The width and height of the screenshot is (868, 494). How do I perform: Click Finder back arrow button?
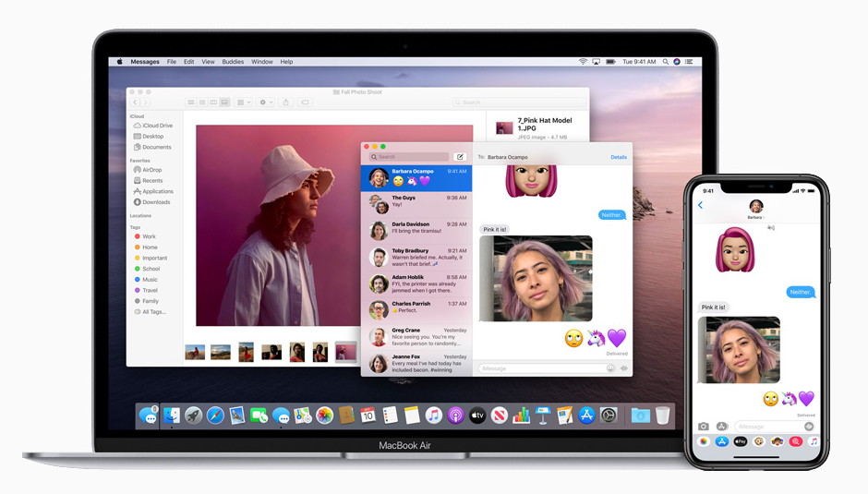[x=135, y=102]
